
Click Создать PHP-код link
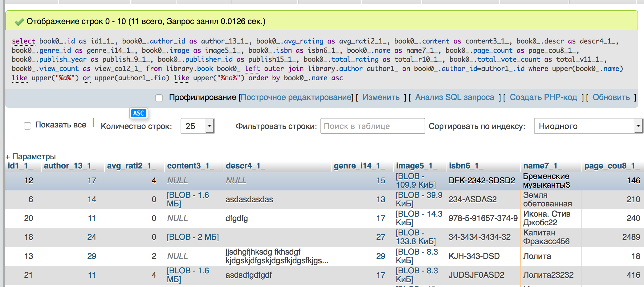543,97
